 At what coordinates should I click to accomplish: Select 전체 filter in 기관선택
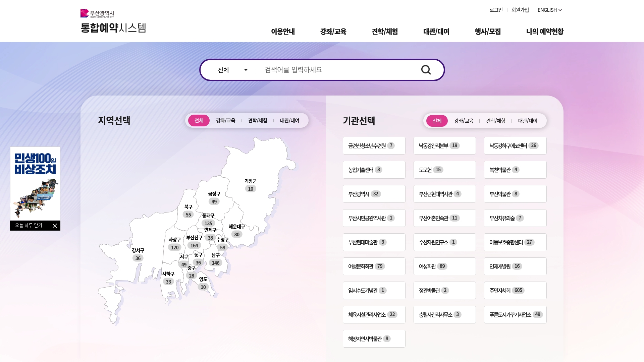(437, 121)
